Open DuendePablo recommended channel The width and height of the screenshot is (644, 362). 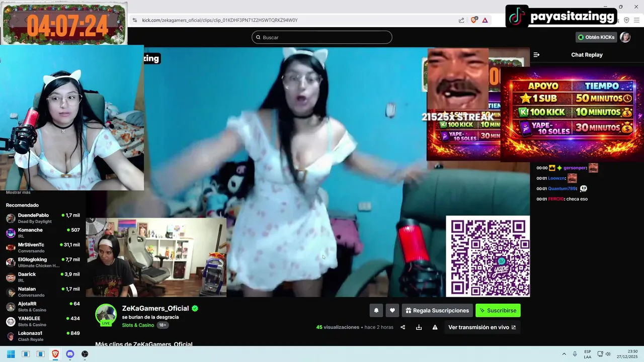pos(43,218)
